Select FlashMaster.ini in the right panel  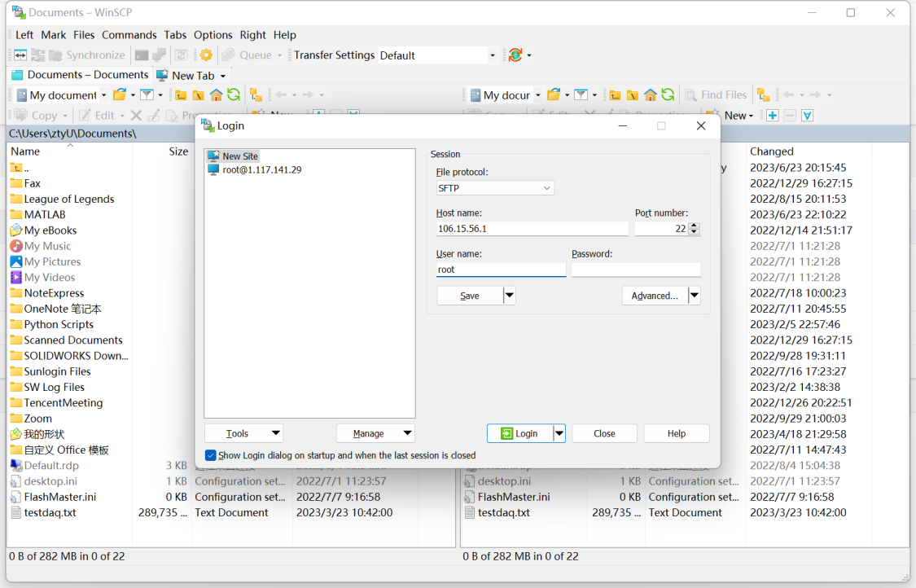(514, 497)
